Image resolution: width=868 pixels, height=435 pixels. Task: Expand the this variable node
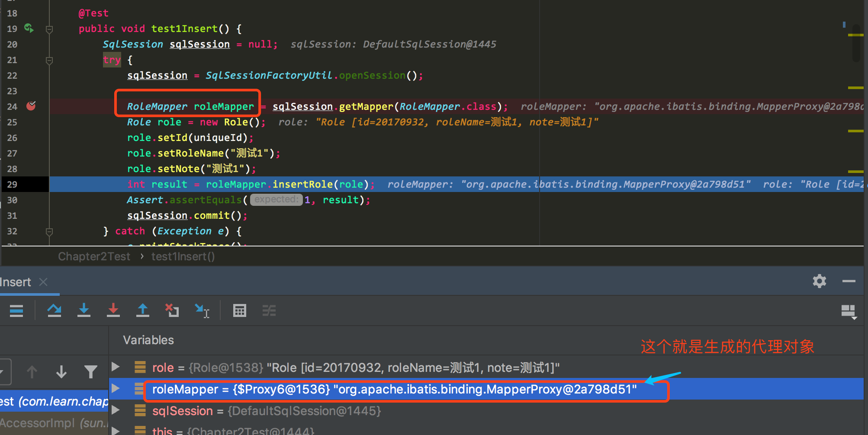116,431
